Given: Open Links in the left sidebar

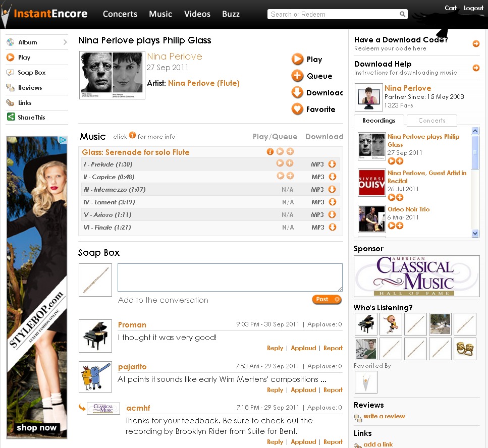Looking at the screenshot, I should [37, 103].
